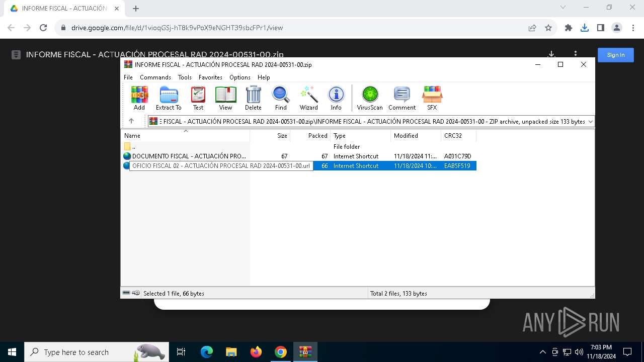The image size is (644, 362).
Task: Show archive Info
Action: (x=336, y=98)
